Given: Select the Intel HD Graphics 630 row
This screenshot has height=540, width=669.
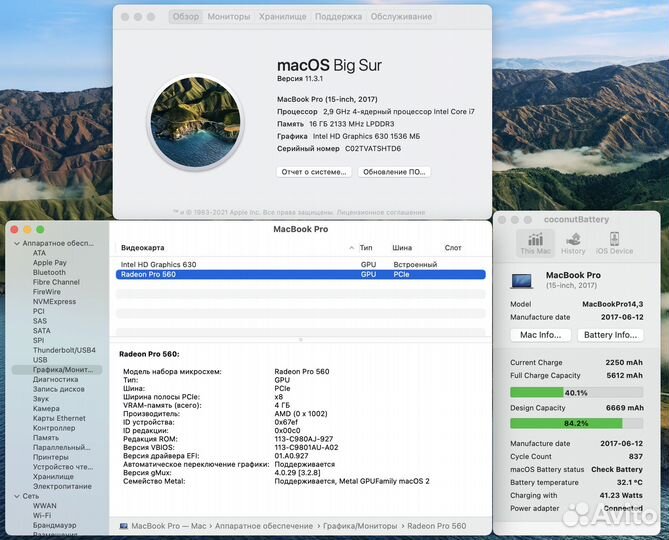Looking at the screenshot, I should pos(300,264).
